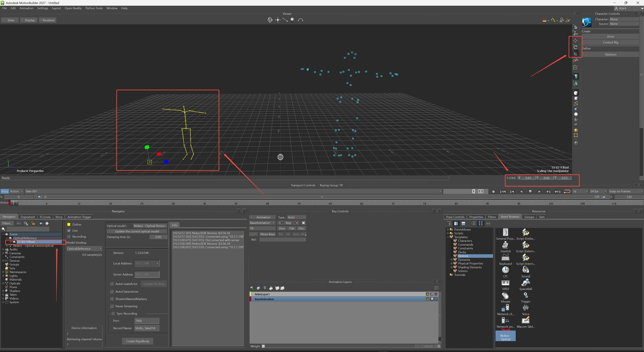This screenshot has height=352, width=644.
Task: Click Update the current optical model button
Action: 137,231
